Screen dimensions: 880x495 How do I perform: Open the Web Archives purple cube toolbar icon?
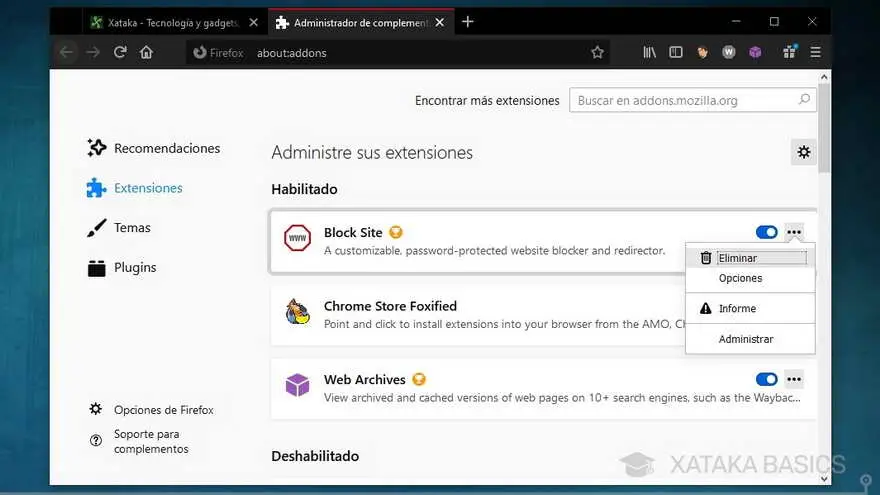coord(755,53)
